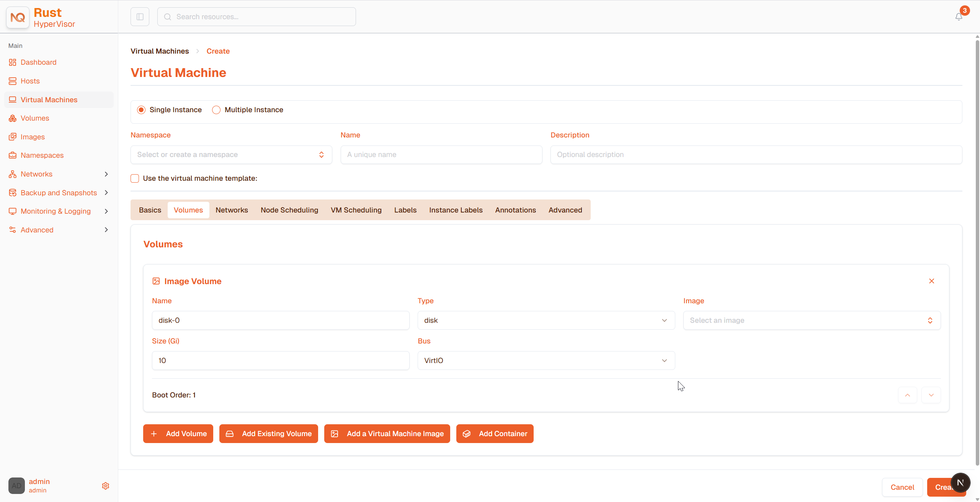Click the admin AD avatar
The image size is (980, 502).
(16, 486)
